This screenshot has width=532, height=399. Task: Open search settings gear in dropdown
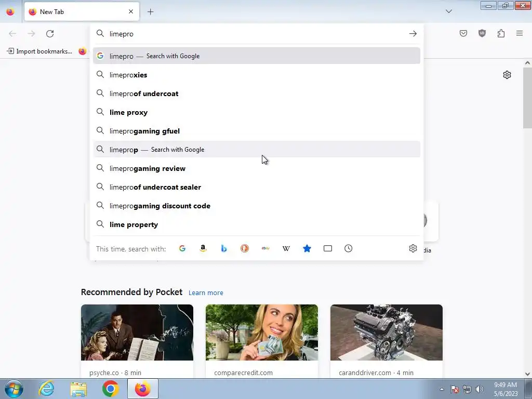(413, 248)
